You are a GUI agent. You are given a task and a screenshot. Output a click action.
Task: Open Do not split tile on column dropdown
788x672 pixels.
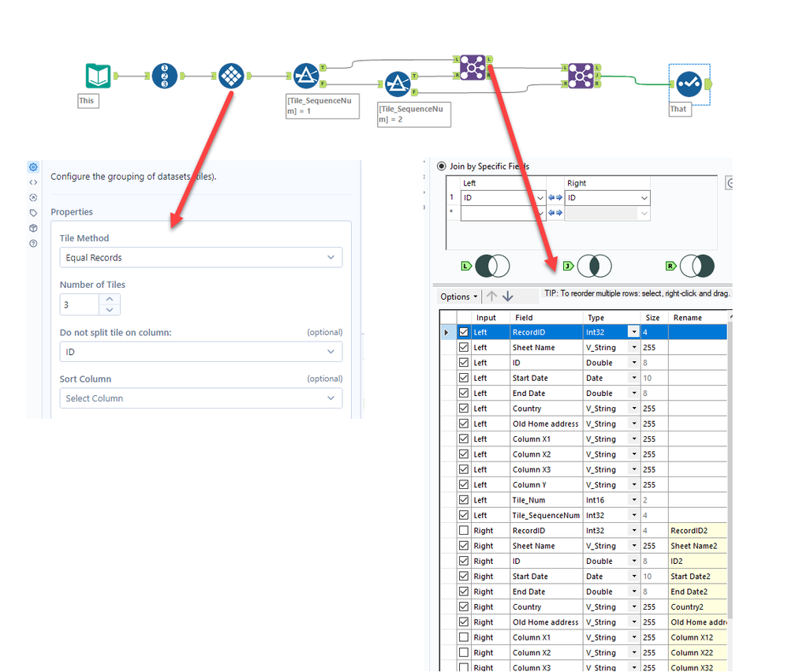(x=201, y=352)
